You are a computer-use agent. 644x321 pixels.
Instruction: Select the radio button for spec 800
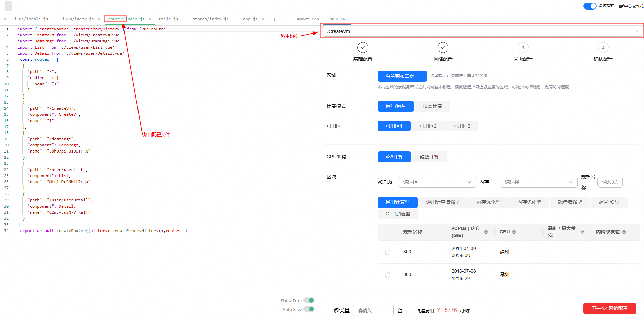[x=387, y=252]
